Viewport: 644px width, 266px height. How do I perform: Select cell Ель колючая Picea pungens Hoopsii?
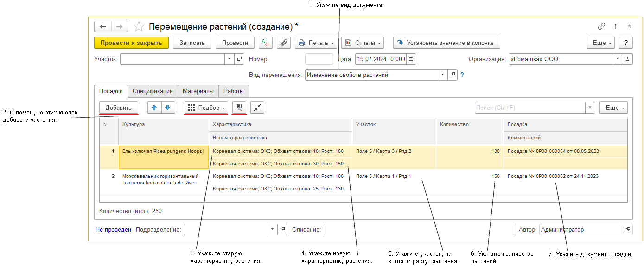click(x=164, y=157)
